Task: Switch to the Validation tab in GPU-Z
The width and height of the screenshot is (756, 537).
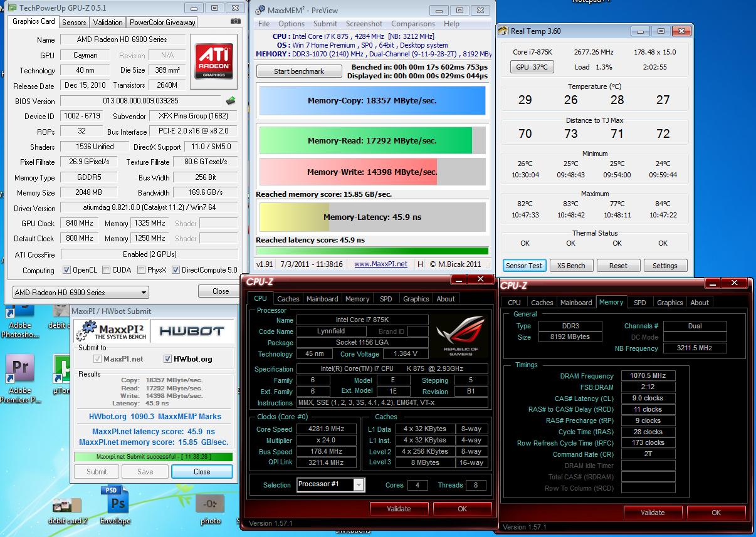Action: [x=108, y=22]
